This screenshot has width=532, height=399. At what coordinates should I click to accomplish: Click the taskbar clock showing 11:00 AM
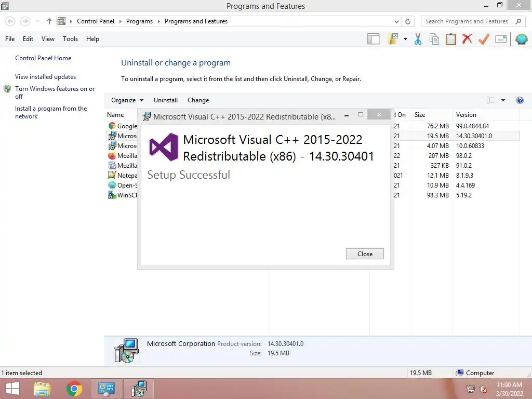click(x=509, y=389)
